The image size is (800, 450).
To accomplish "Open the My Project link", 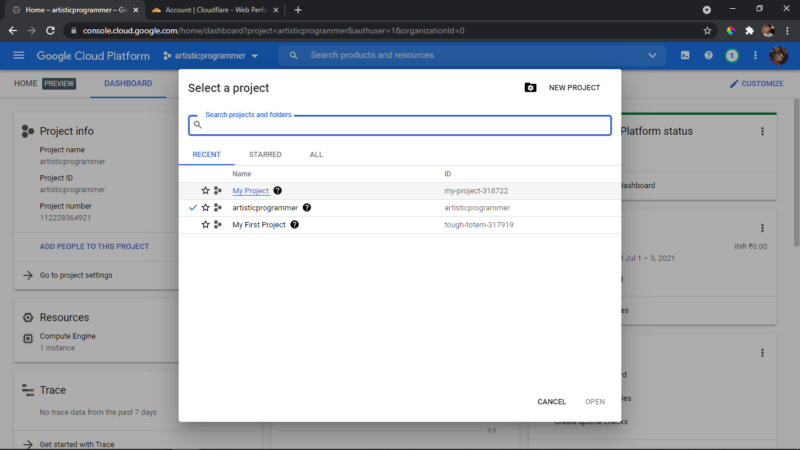I will click(251, 191).
